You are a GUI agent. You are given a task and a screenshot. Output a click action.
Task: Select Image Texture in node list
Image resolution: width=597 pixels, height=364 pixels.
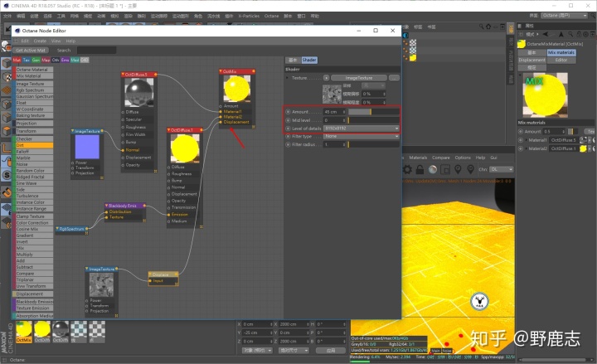click(33, 84)
